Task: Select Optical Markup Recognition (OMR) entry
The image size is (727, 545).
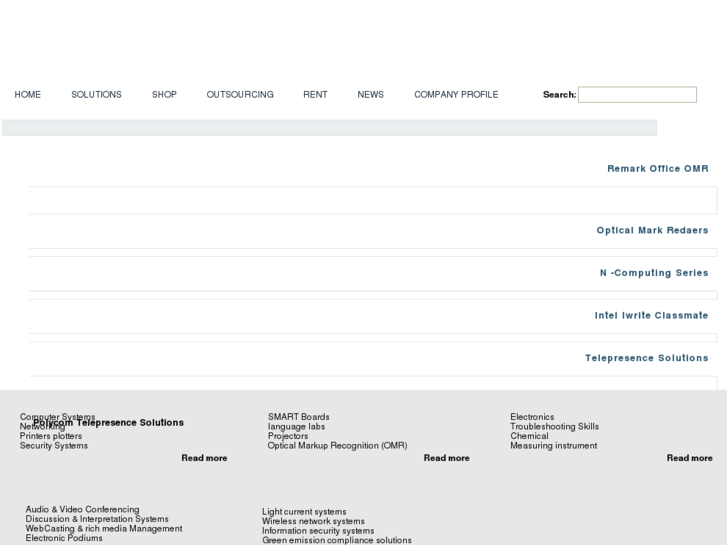Action: [x=337, y=446]
